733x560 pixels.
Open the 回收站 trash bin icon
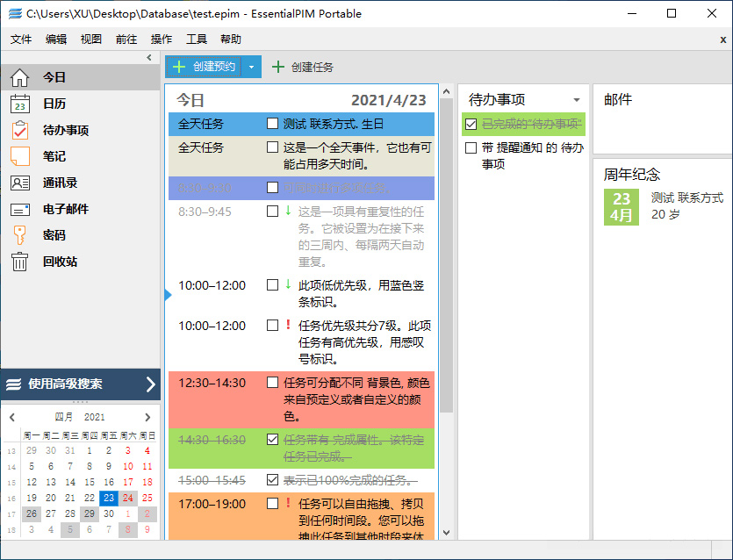point(19,262)
